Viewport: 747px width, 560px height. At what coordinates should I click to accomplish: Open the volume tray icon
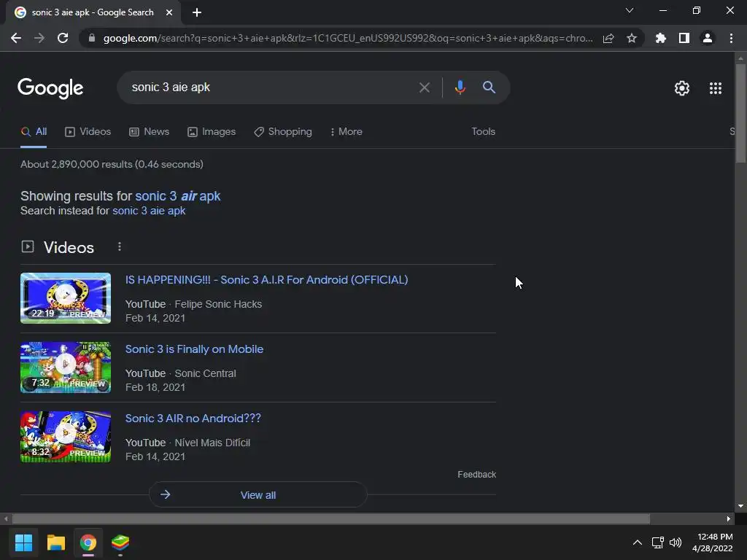click(675, 542)
